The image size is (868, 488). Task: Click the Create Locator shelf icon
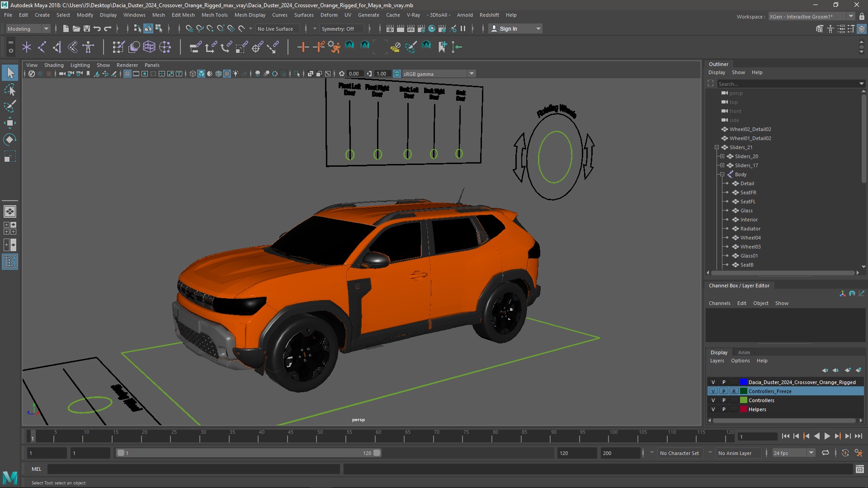pyautogui.click(x=27, y=47)
